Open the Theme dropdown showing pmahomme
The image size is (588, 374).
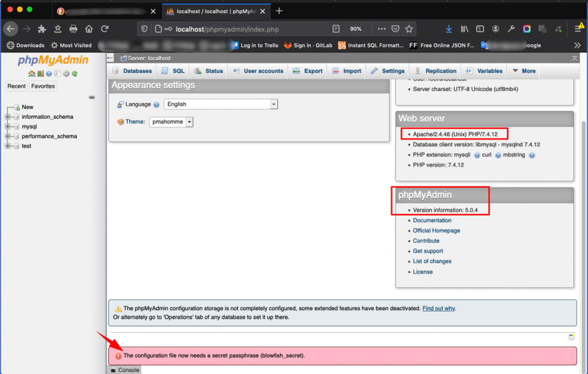coord(171,122)
